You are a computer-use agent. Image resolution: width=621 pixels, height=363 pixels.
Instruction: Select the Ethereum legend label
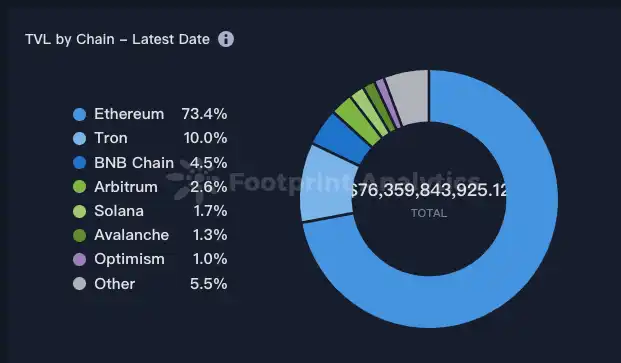129,114
